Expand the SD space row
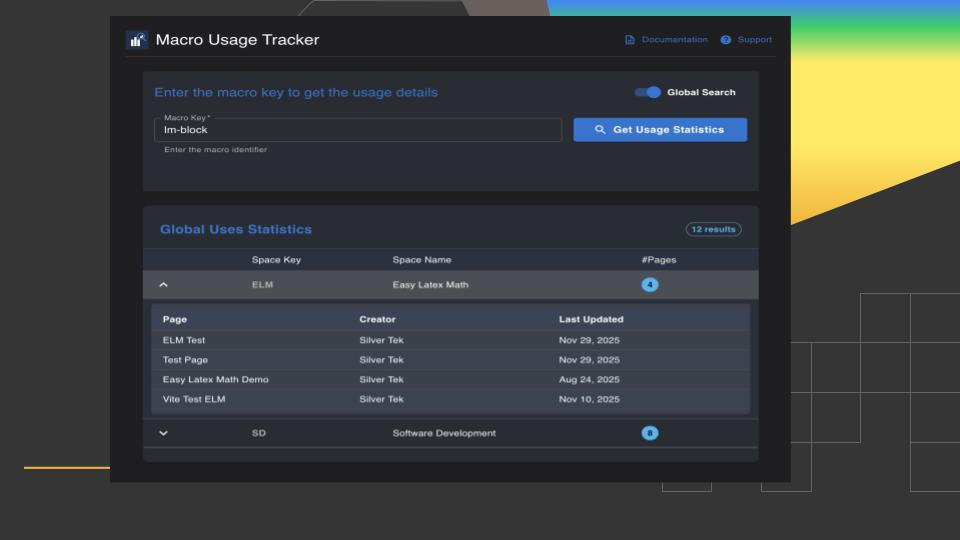The image size is (960, 540). point(164,433)
